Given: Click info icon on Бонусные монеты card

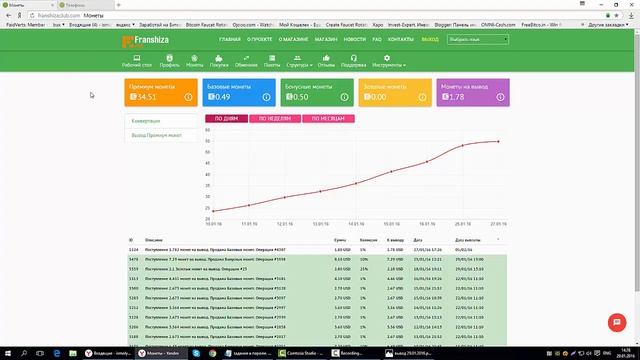Looking at the screenshot, I should [344, 97].
